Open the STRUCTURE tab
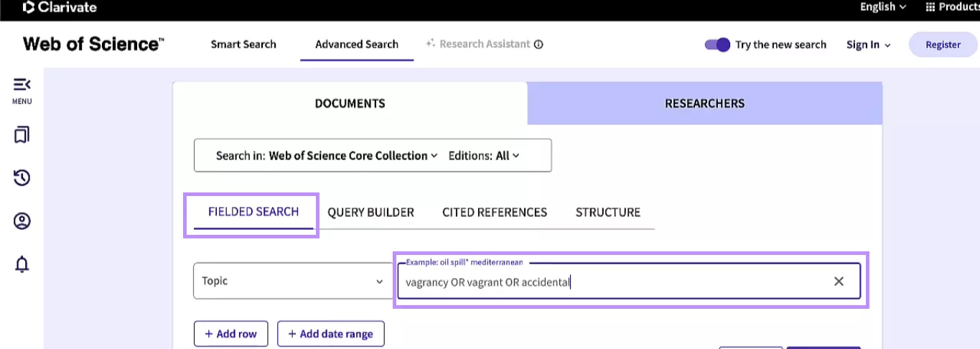980x349 pixels. (x=608, y=213)
